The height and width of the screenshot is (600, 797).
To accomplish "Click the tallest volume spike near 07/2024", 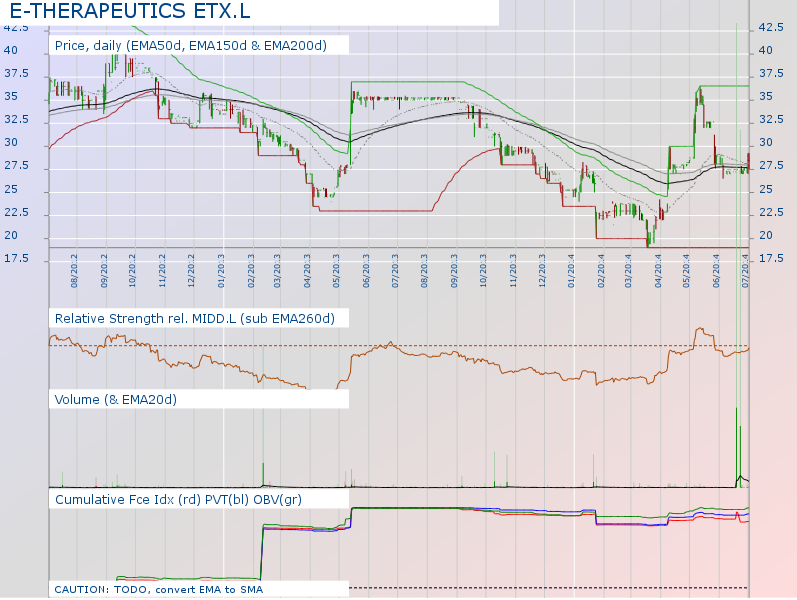I will click(x=736, y=447).
